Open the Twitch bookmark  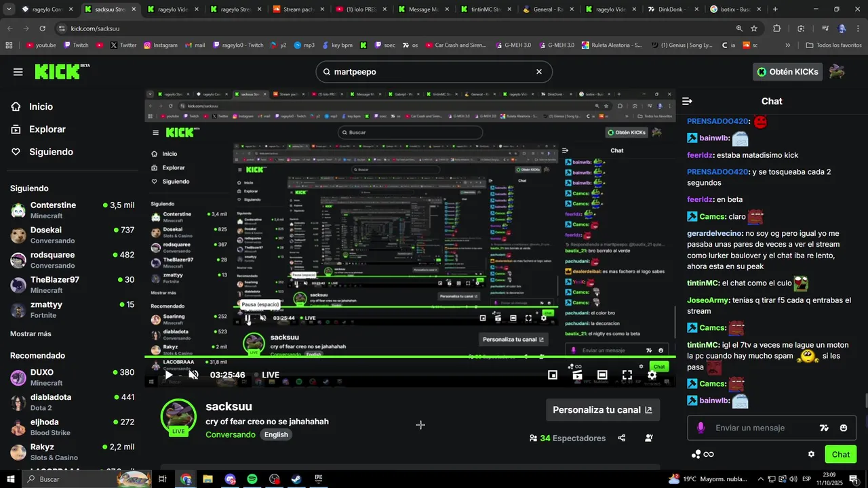coord(76,45)
